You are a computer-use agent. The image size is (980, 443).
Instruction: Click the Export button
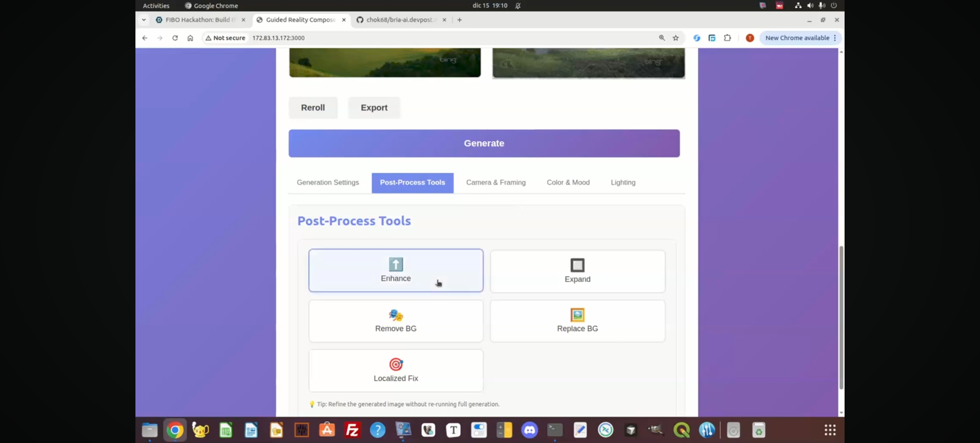[374, 107]
